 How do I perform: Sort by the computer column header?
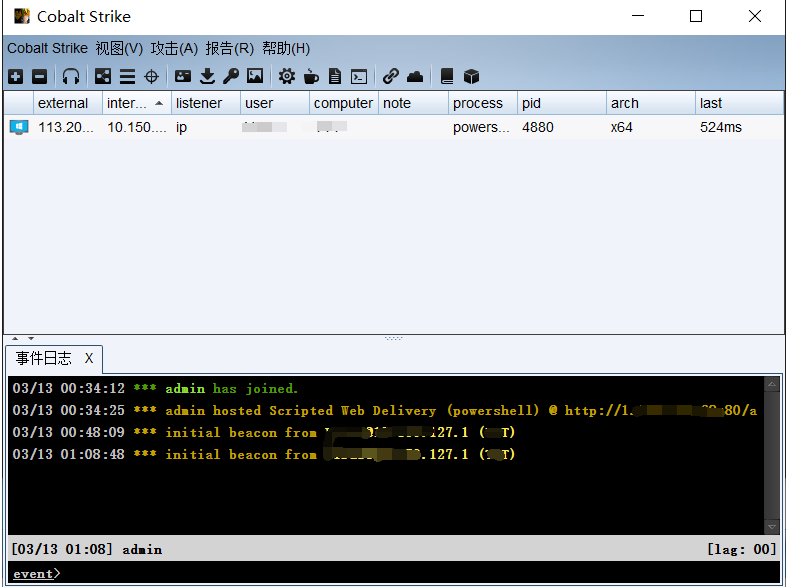pyautogui.click(x=344, y=103)
